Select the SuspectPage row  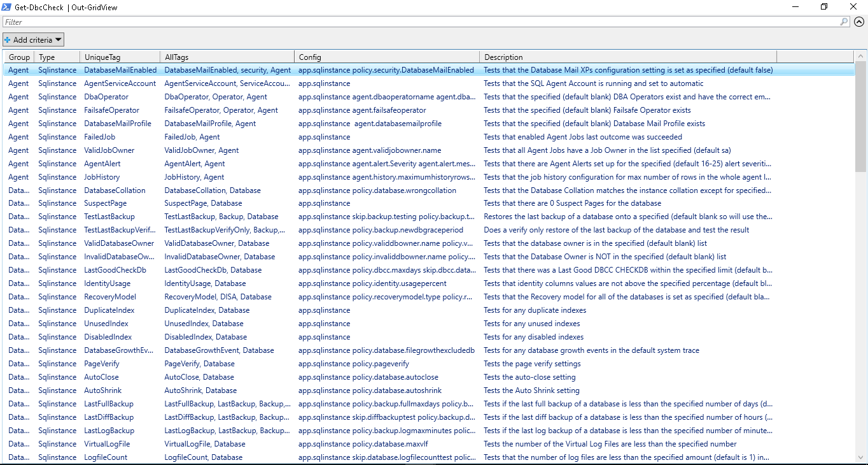[105, 203]
